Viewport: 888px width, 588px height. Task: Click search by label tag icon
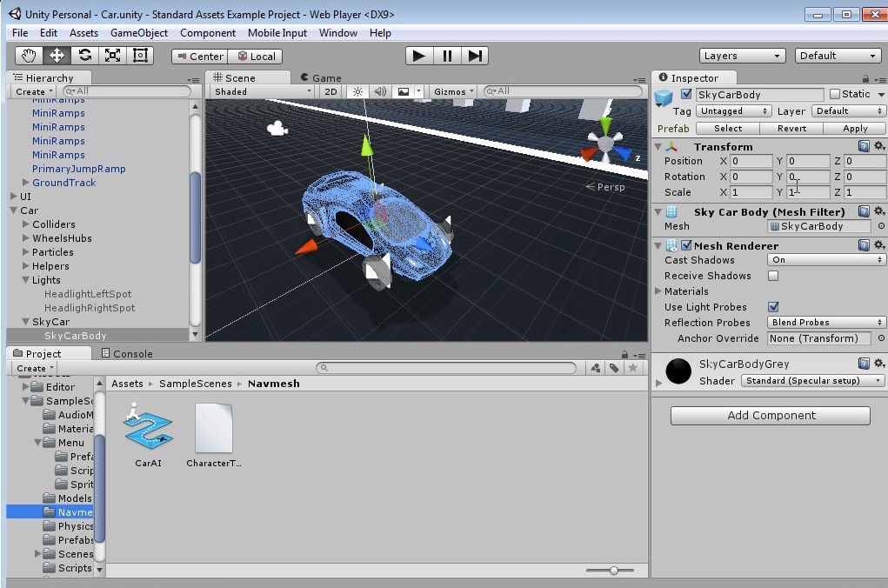click(614, 368)
